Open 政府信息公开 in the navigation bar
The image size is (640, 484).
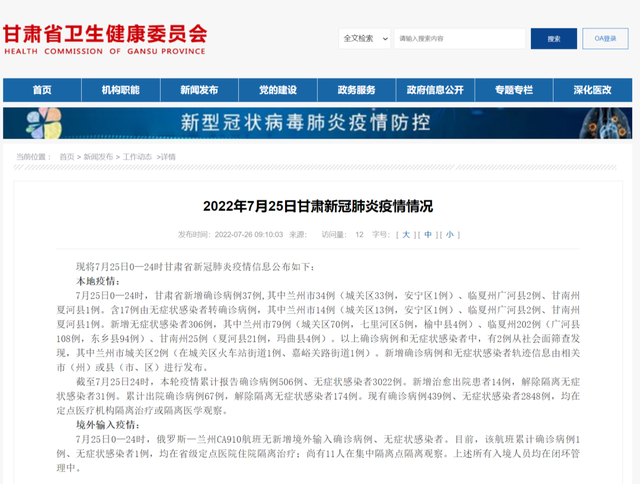click(x=435, y=90)
